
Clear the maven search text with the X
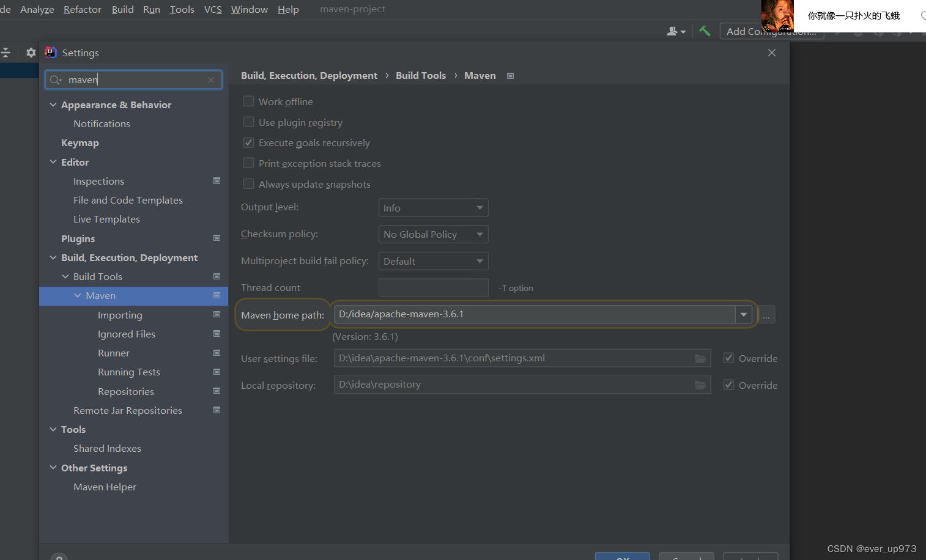(x=211, y=80)
